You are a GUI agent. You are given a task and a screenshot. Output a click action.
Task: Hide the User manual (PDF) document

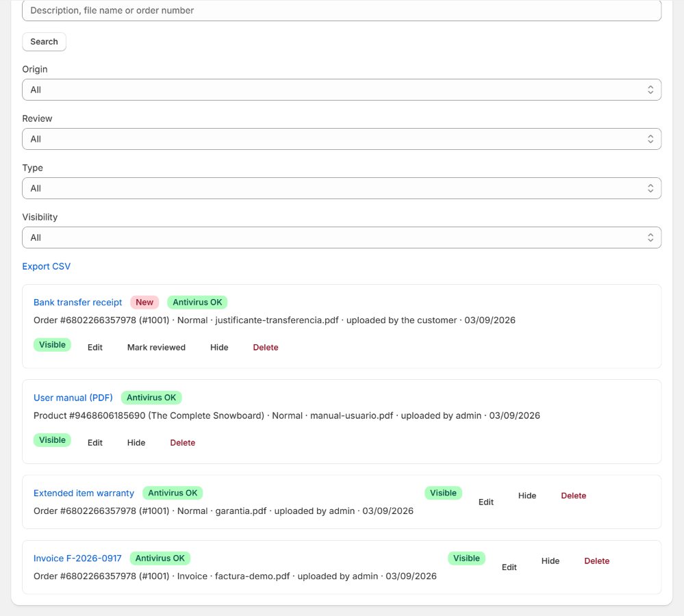coord(136,443)
